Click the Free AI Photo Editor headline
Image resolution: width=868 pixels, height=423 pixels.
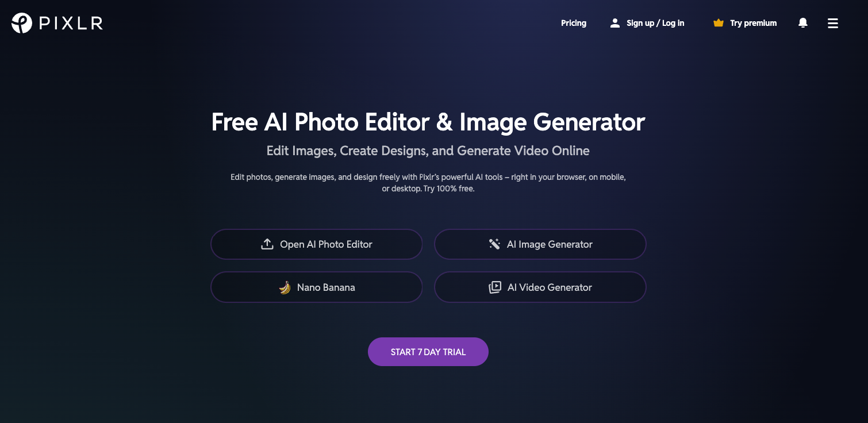point(428,122)
